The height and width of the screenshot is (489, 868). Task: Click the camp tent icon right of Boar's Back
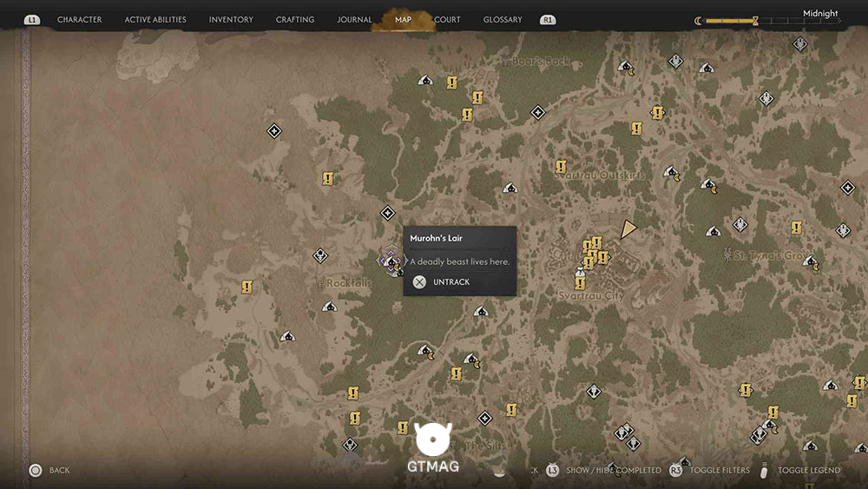tap(625, 67)
